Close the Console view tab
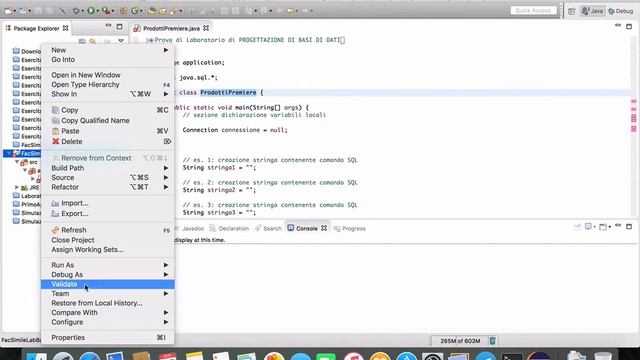Image resolution: width=640 pixels, height=360 pixels. 324,228
